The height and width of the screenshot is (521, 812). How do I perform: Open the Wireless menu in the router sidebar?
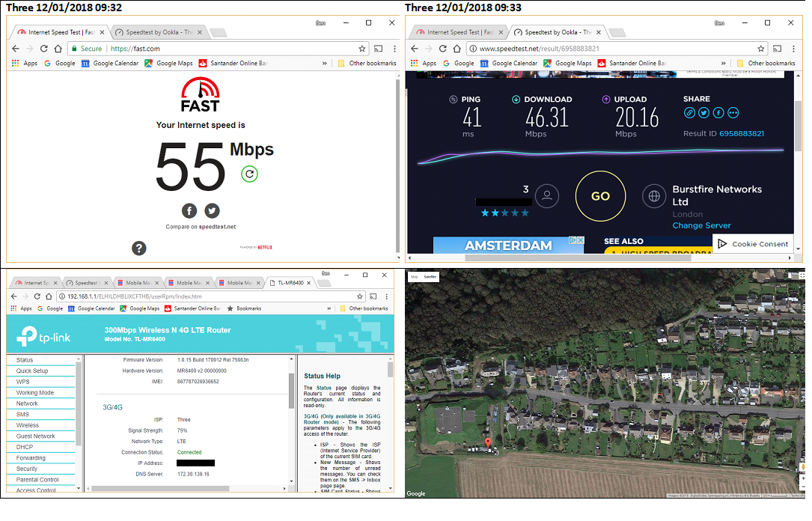[x=28, y=425]
